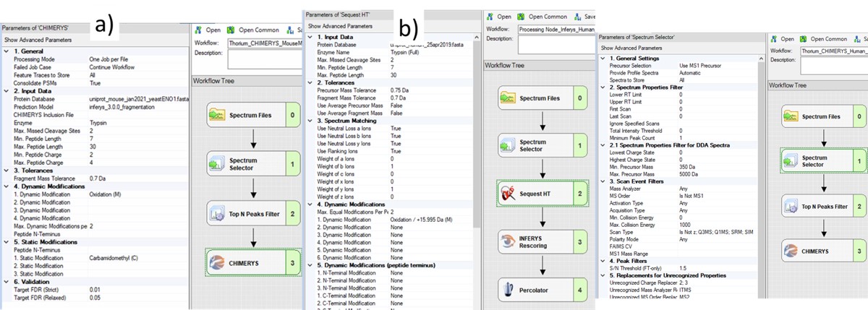This screenshot has width=868, height=310.
Task: Click the Save icon above Processing Node_Inferys_Human workflow
Action: click(577, 16)
